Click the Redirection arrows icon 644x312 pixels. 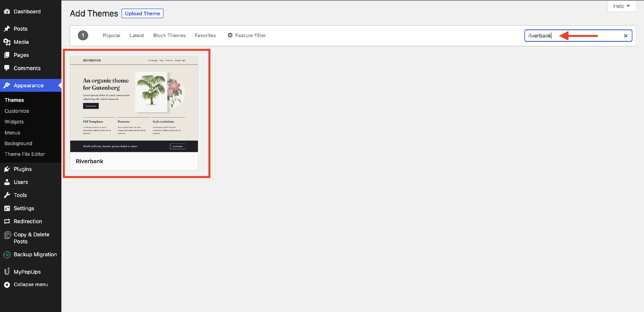point(7,221)
